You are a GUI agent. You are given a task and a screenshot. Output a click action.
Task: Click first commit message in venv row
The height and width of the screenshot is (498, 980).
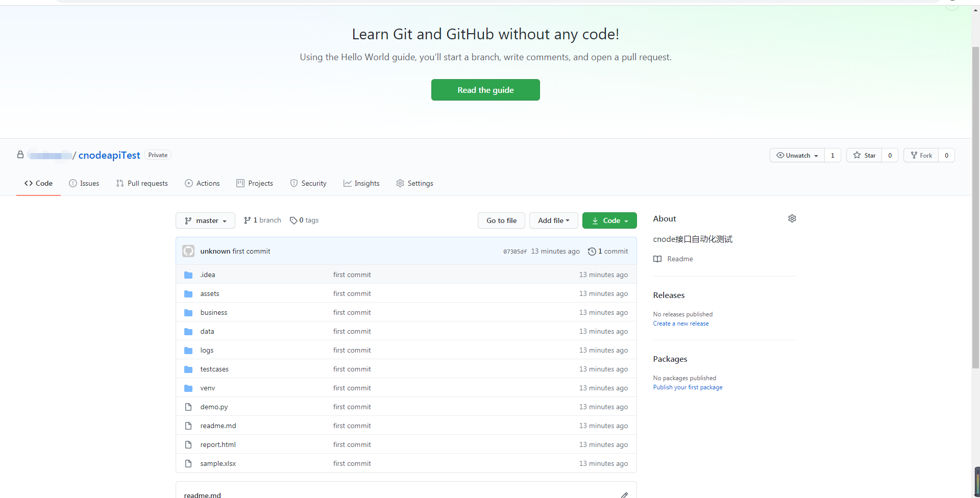pyautogui.click(x=352, y=388)
